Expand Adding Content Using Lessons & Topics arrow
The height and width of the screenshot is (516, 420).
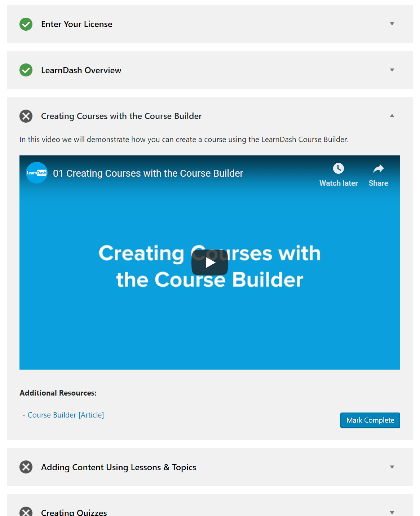392,467
